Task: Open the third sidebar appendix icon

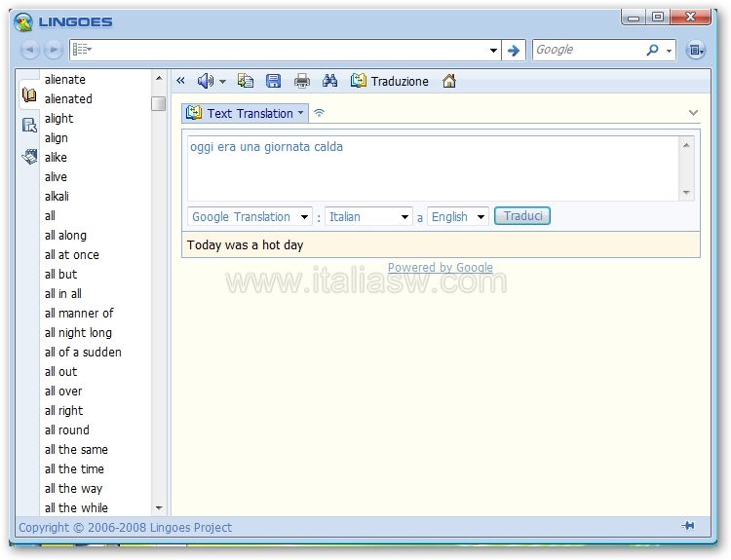Action: click(x=29, y=157)
